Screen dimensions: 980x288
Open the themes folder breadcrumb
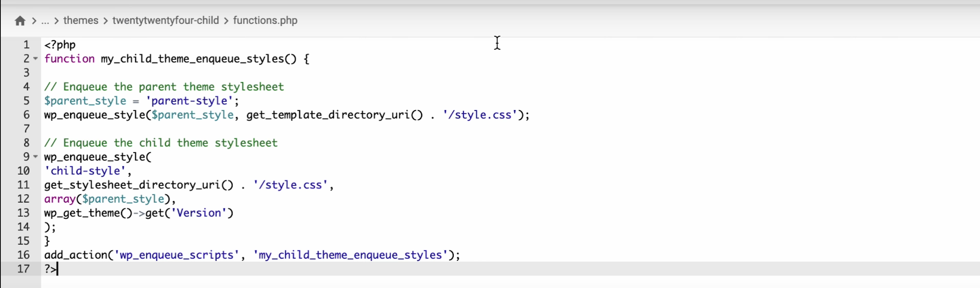(81, 20)
